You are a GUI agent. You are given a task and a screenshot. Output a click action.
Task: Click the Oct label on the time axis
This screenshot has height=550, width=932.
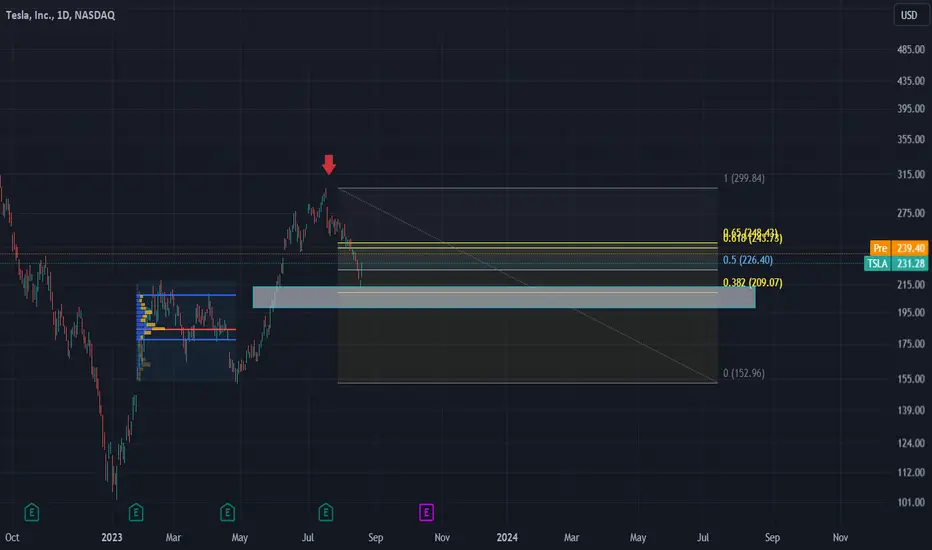click(12, 538)
